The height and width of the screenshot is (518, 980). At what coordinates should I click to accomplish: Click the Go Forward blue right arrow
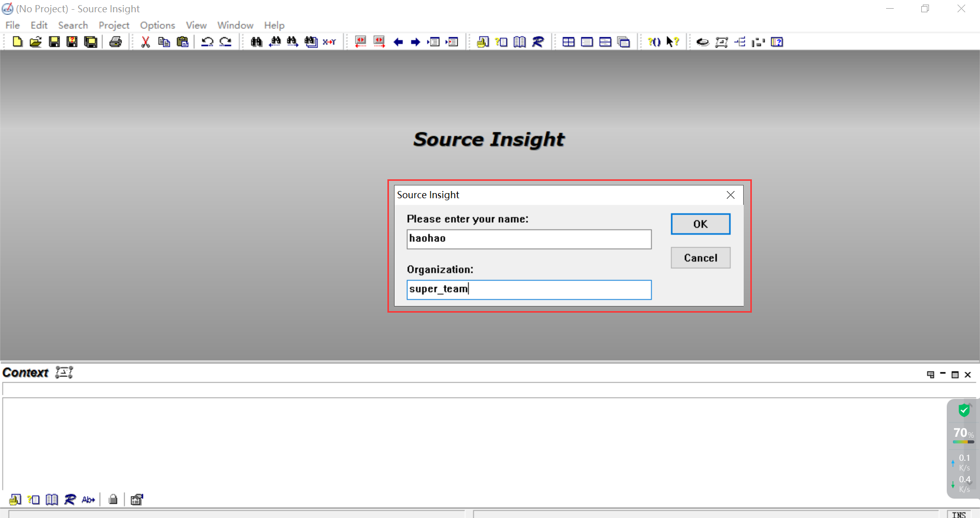(x=415, y=42)
